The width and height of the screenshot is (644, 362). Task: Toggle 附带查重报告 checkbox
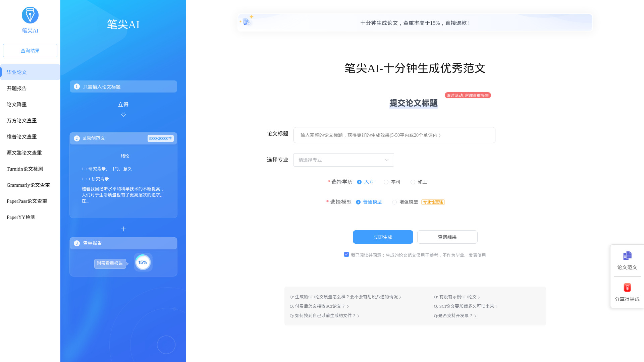[x=110, y=263]
